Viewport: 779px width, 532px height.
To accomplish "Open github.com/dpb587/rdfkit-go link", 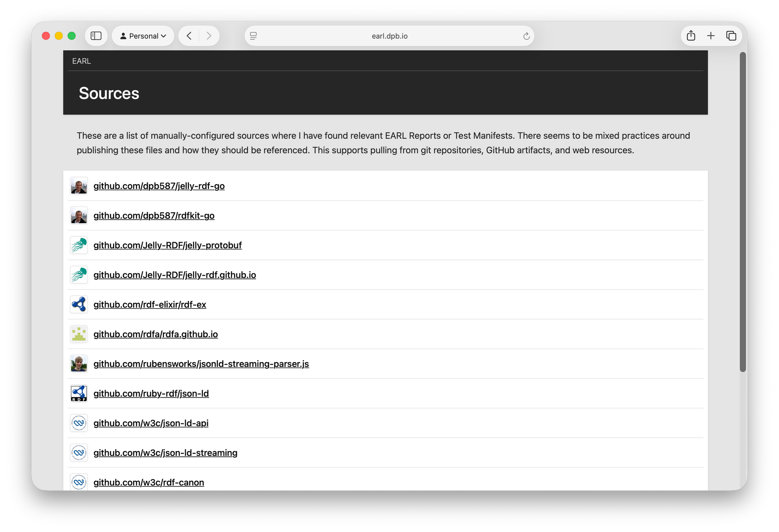I will coord(154,216).
